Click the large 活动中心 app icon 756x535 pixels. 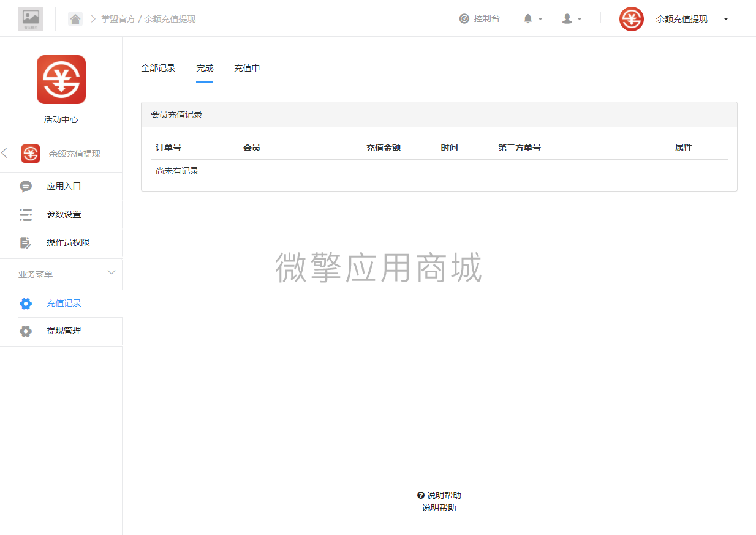(x=61, y=80)
